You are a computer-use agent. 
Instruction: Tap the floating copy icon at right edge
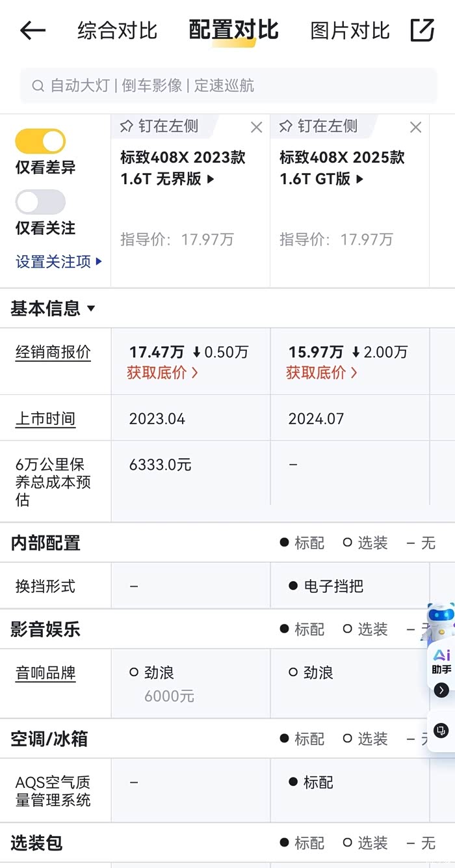[x=441, y=730]
